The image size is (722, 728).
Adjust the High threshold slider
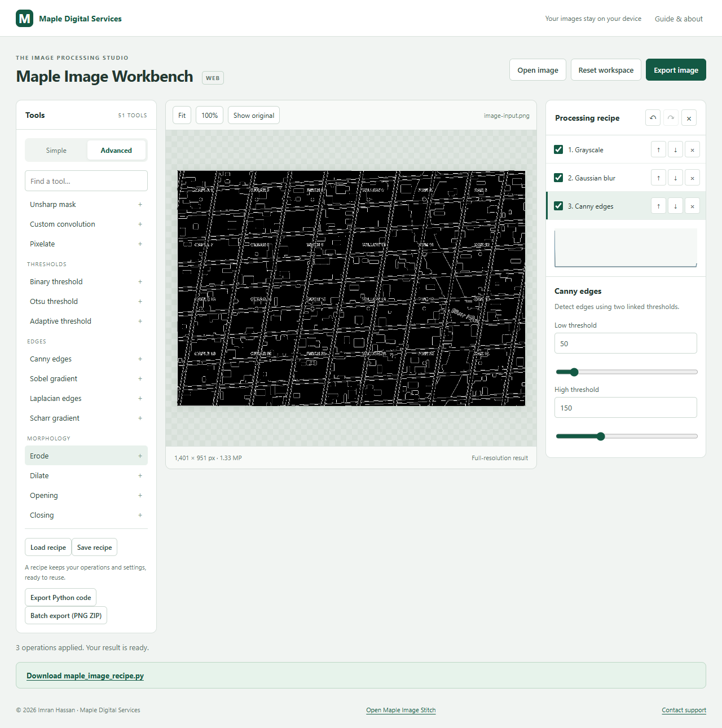[626, 436]
